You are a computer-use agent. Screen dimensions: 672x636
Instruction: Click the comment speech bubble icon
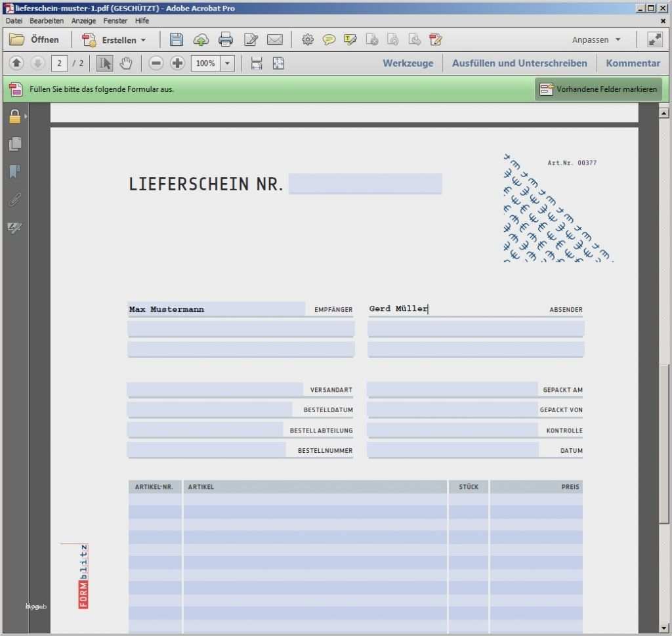(329, 40)
